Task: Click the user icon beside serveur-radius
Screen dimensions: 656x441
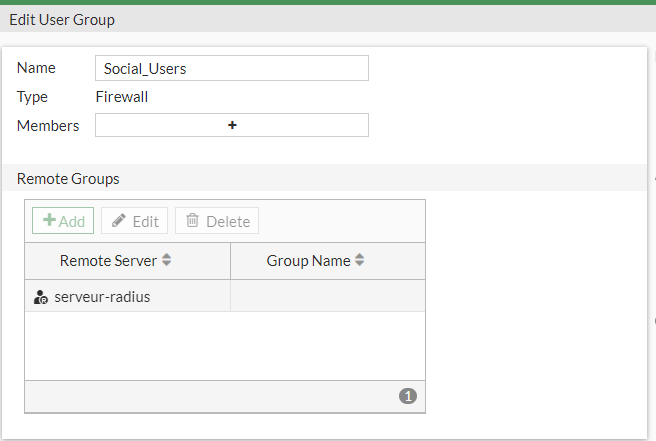Action: pyautogui.click(x=41, y=297)
